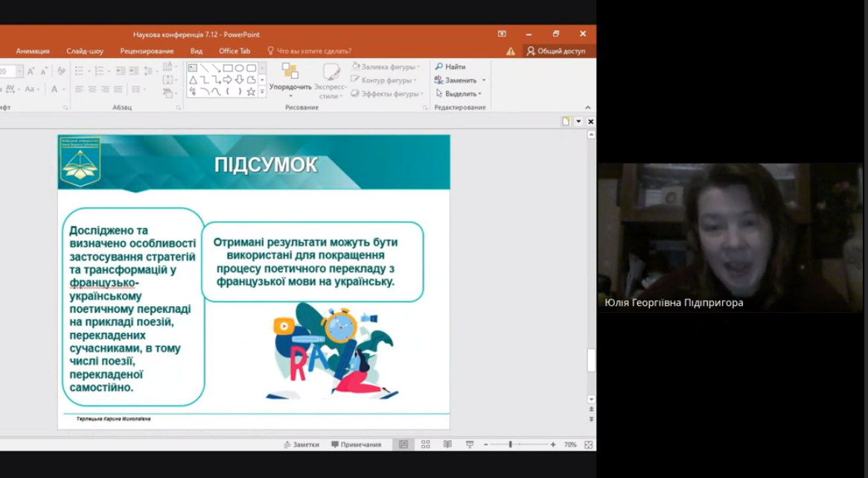Viewport: 868px width, 478px height.
Task: Select the star shape in shapes gallery
Action: 251,92
